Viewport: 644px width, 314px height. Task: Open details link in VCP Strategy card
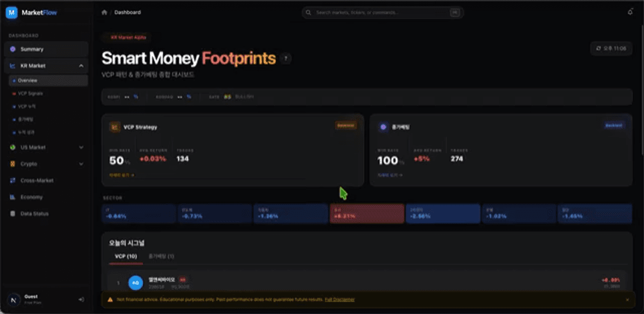121,175
